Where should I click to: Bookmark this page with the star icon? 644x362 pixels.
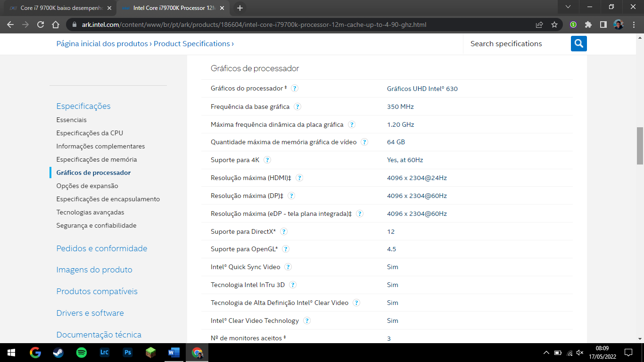[554, 25]
